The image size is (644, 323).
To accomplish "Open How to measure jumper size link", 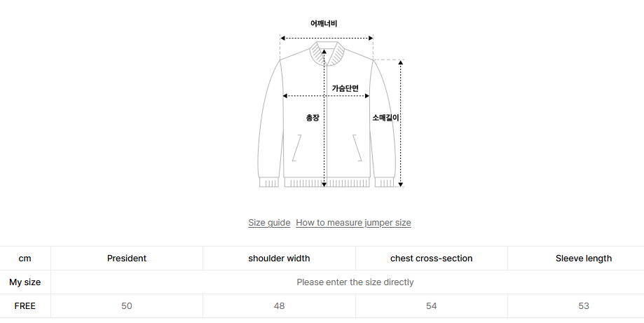I will (353, 223).
